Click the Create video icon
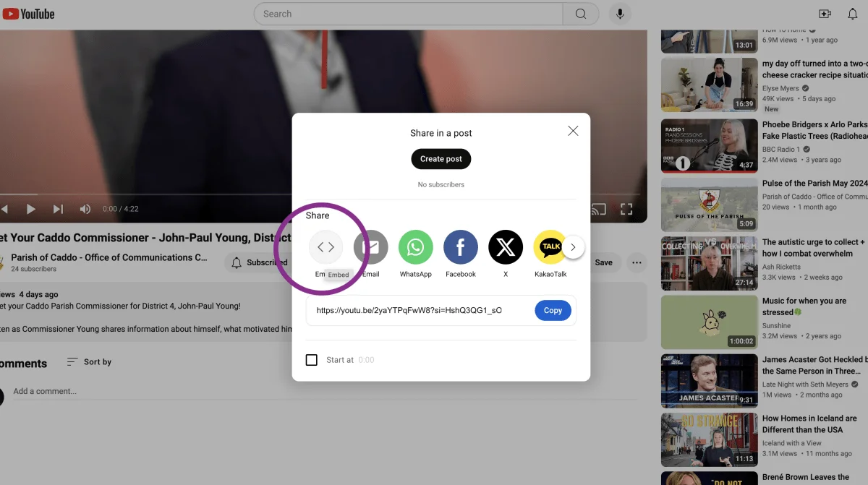 tap(825, 14)
